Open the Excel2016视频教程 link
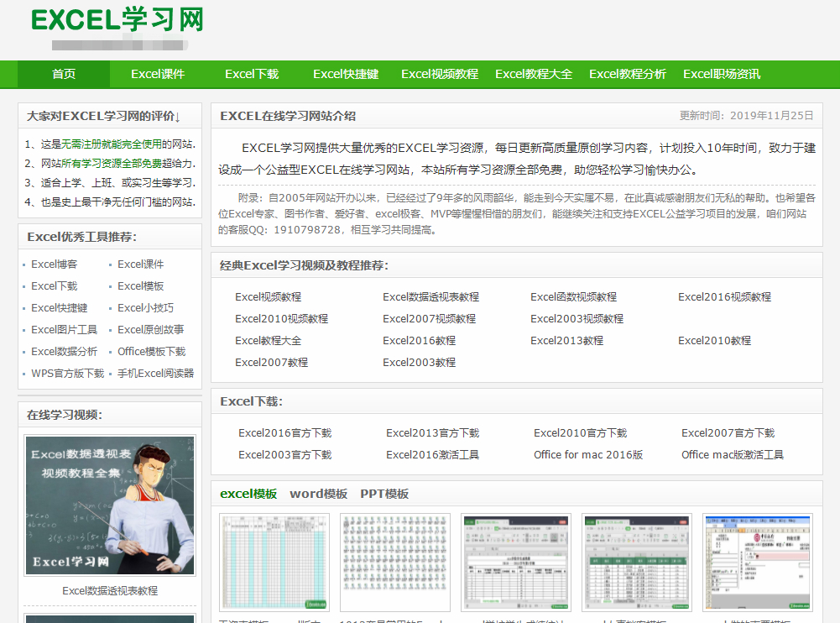Screen dimensions: 840x623 coord(725,297)
